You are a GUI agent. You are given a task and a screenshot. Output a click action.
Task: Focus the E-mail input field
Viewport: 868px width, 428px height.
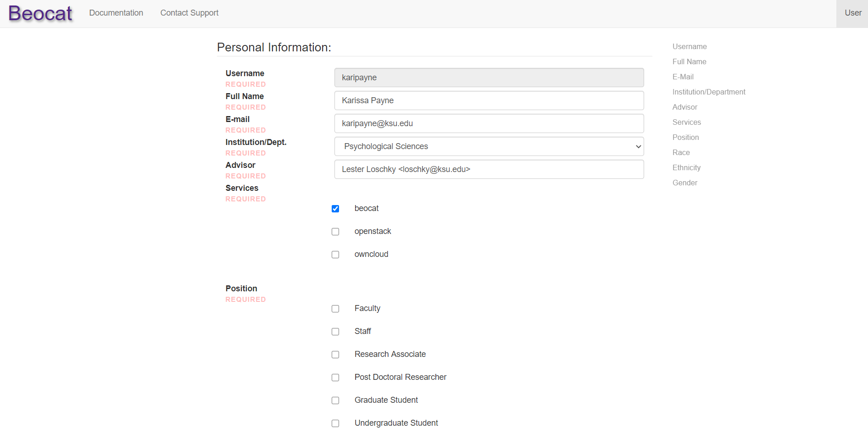click(489, 123)
